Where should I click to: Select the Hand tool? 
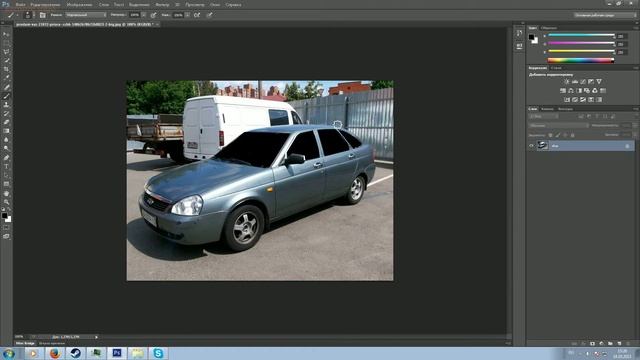point(6,193)
